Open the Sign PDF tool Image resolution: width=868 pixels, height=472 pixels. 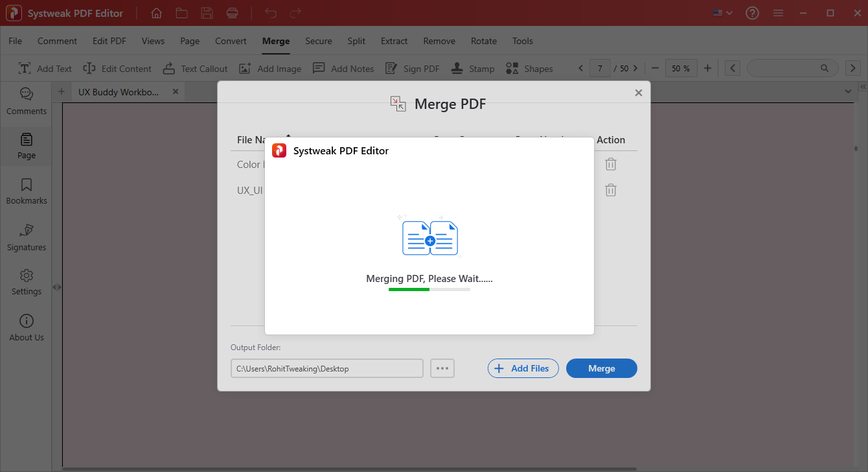tap(413, 68)
